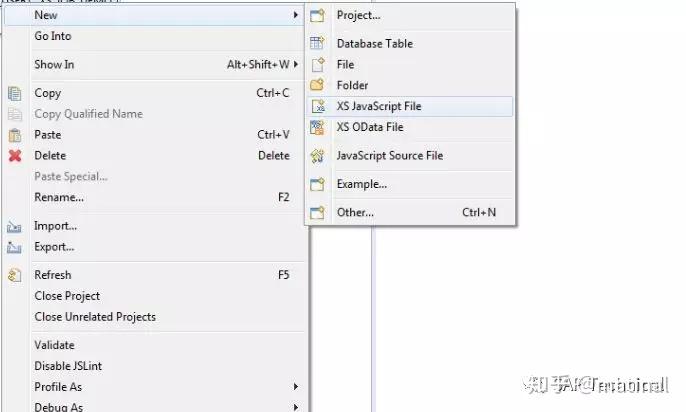Expand the New submenu arrow
This screenshot has width=686, height=412.
click(295, 15)
